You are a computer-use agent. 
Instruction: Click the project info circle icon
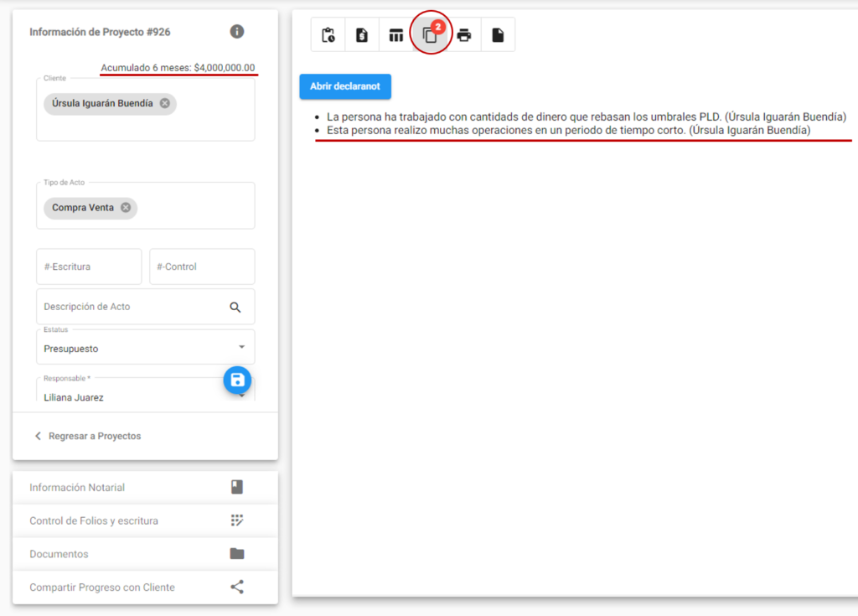pyautogui.click(x=237, y=32)
